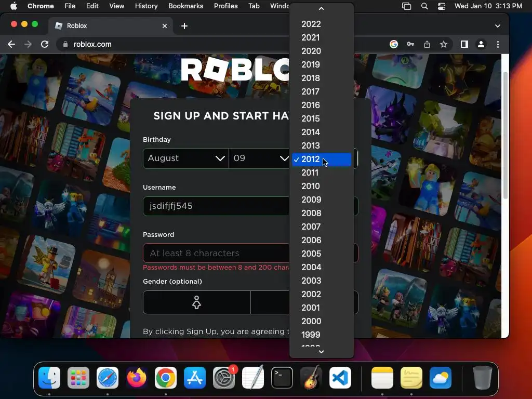This screenshot has height=399, width=532.
Task: Choose 2008 from the year dropdown
Action: click(x=321, y=214)
